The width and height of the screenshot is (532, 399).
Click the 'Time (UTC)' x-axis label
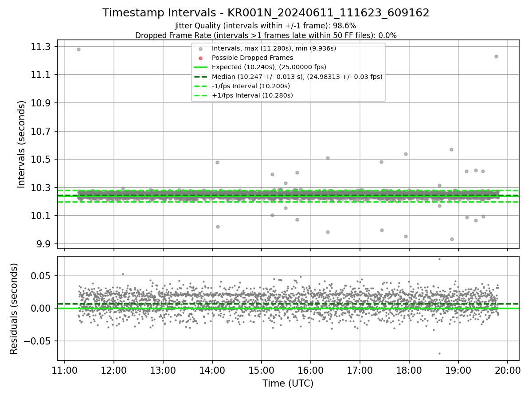[x=288, y=383]
